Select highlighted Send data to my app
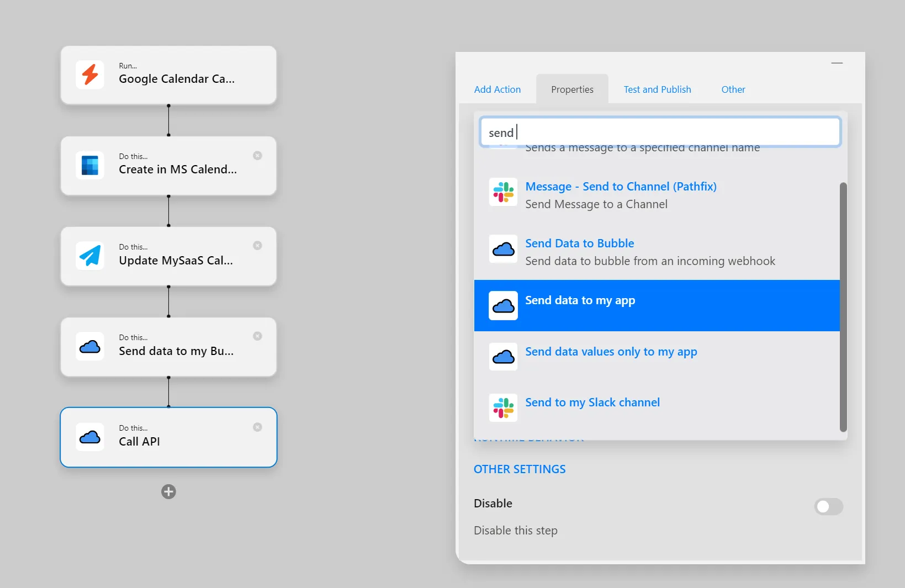 pos(657,305)
